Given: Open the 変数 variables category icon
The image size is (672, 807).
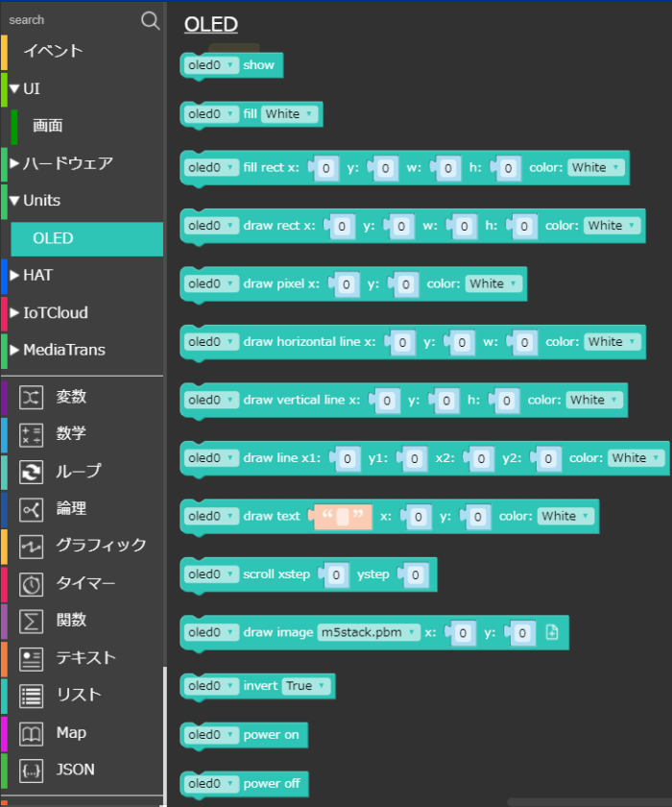Looking at the screenshot, I should (x=32, y=397).
